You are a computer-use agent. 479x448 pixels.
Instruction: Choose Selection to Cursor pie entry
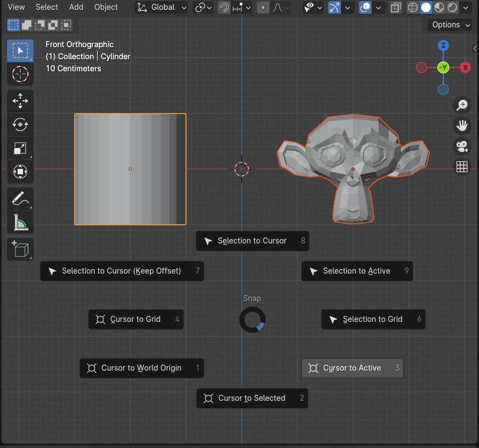[x=252, y=241]
